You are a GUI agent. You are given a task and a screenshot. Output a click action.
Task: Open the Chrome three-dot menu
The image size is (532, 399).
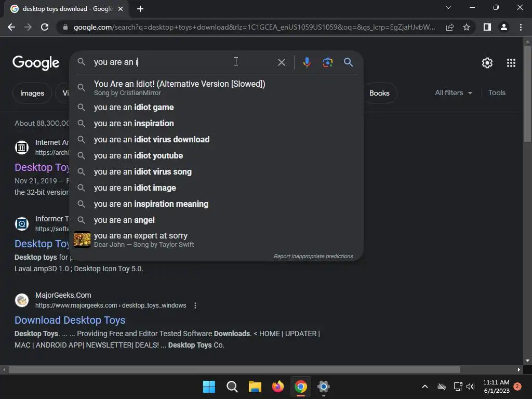tap(521, 27)
